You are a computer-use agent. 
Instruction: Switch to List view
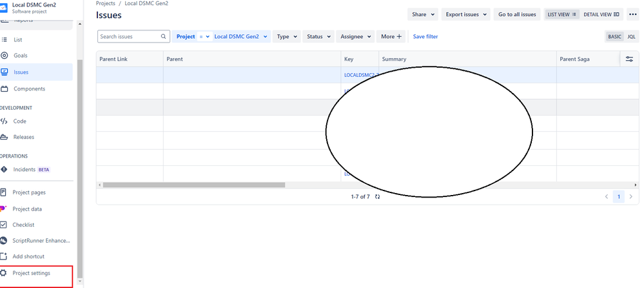pos(562,14)
